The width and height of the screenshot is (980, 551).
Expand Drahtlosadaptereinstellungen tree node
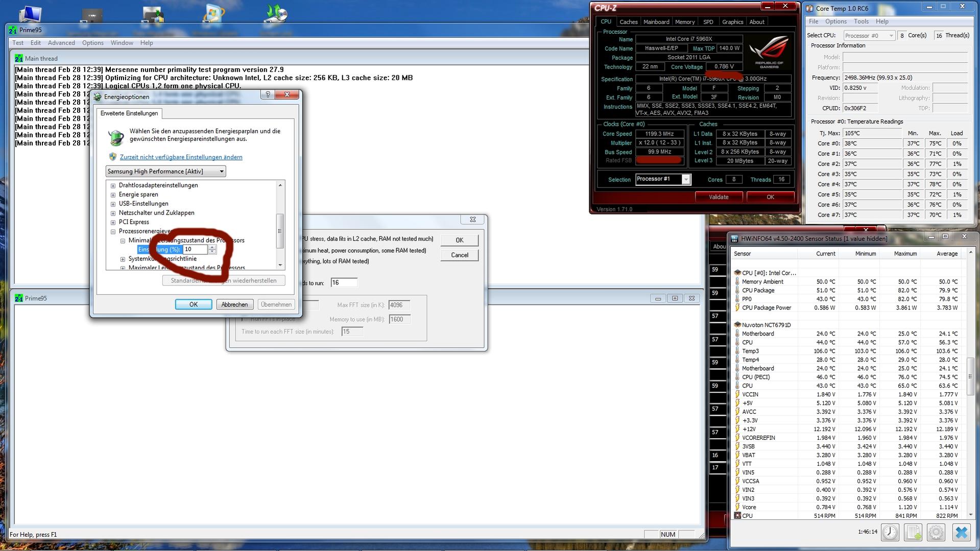point(113,185)
